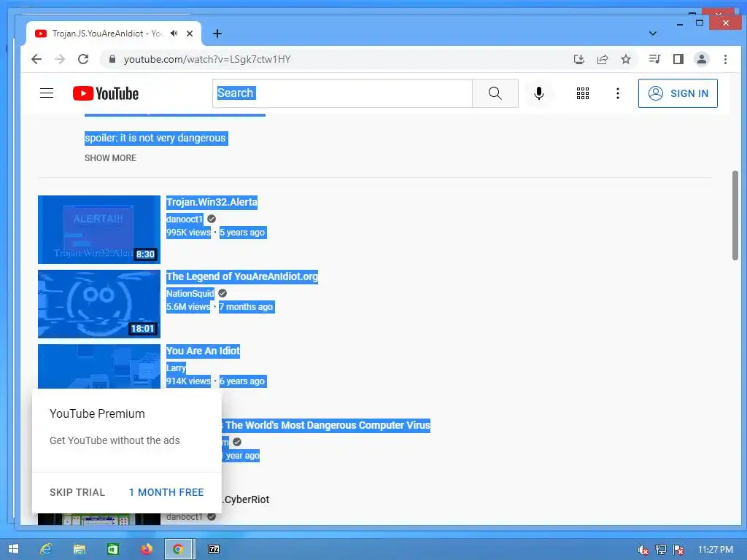
Task: Open a new browser tab
Action: click(x=217, y=34)
